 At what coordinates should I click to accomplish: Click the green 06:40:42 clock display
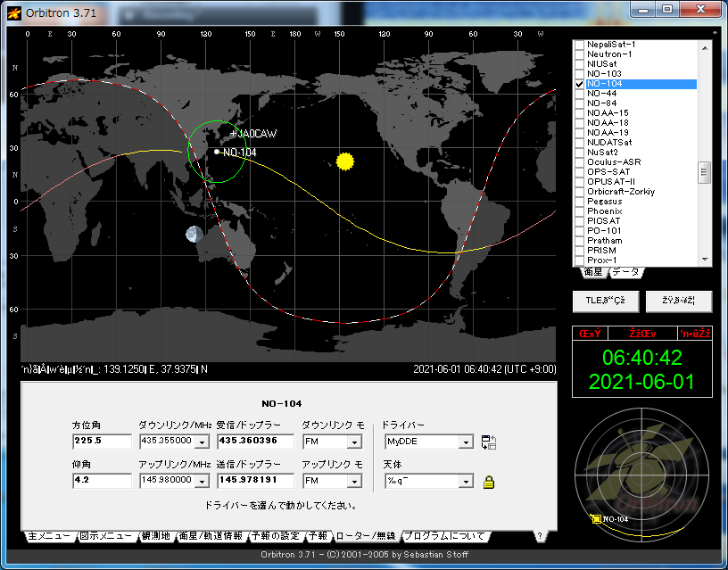(642, 358)
